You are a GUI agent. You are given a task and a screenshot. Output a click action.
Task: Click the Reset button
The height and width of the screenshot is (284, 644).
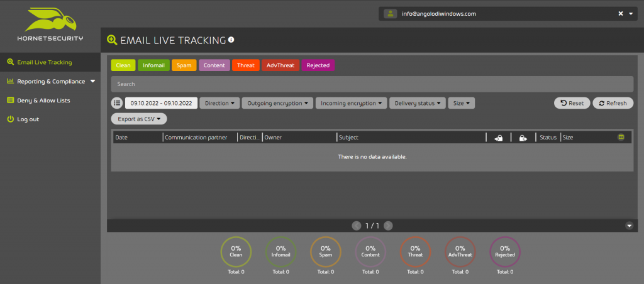pos(572,103)
